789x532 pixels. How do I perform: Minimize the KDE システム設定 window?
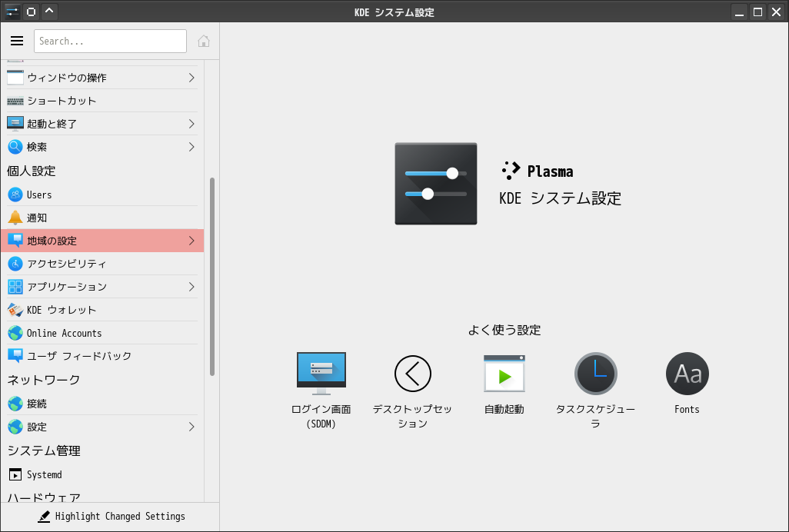coord(739,12)
